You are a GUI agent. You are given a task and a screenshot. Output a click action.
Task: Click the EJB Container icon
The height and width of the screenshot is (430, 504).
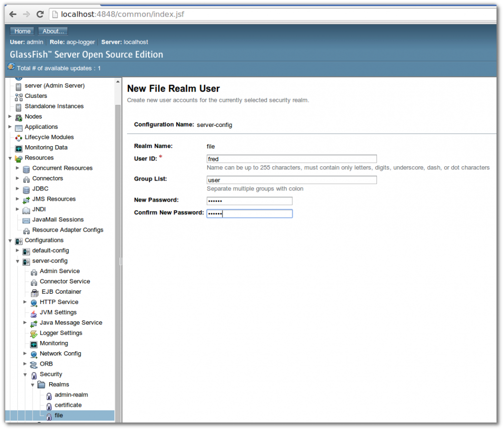pyautogui.click(x=35, y=292)
